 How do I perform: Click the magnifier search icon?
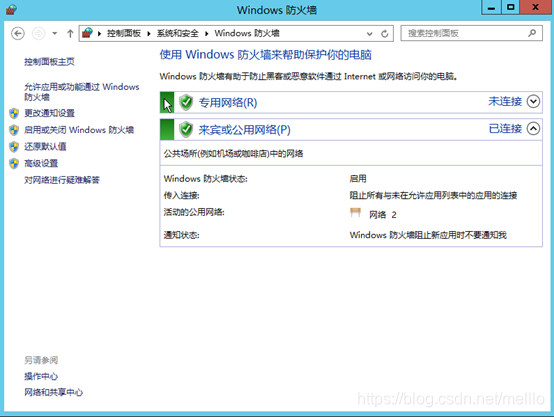pyautogui.click(x=532, y=33)
